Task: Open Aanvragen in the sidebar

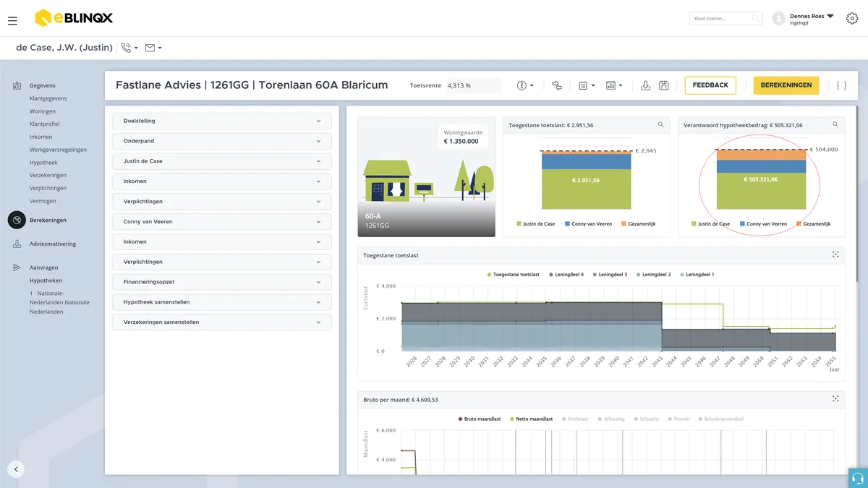Action: pyautogui.click(x=44, y=267)
